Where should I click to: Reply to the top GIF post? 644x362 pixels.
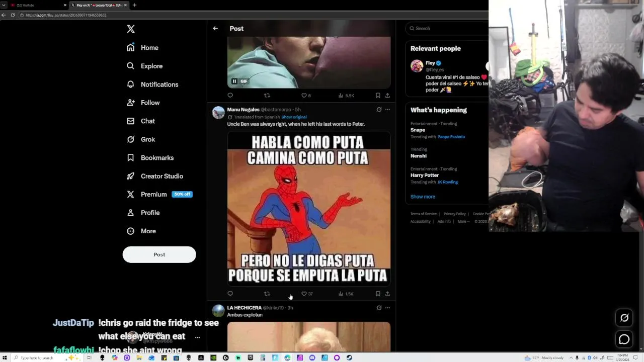[230, 96]
